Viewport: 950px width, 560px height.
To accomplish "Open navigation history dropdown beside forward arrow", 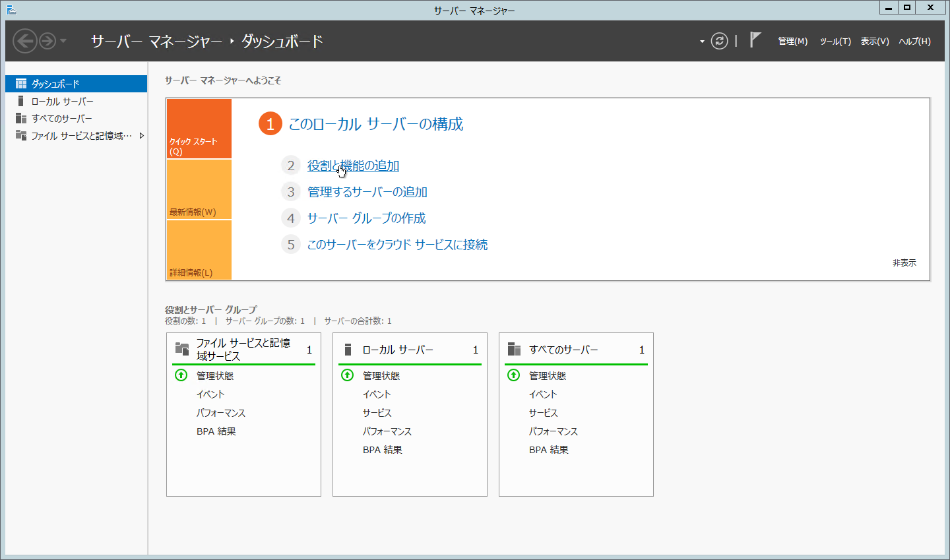I will 63,41.
